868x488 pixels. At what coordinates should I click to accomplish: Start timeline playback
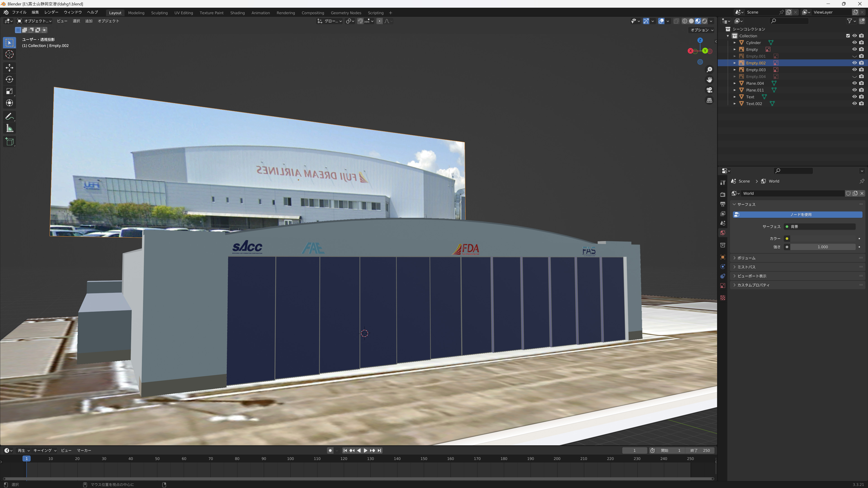click(x=366, y=451)
